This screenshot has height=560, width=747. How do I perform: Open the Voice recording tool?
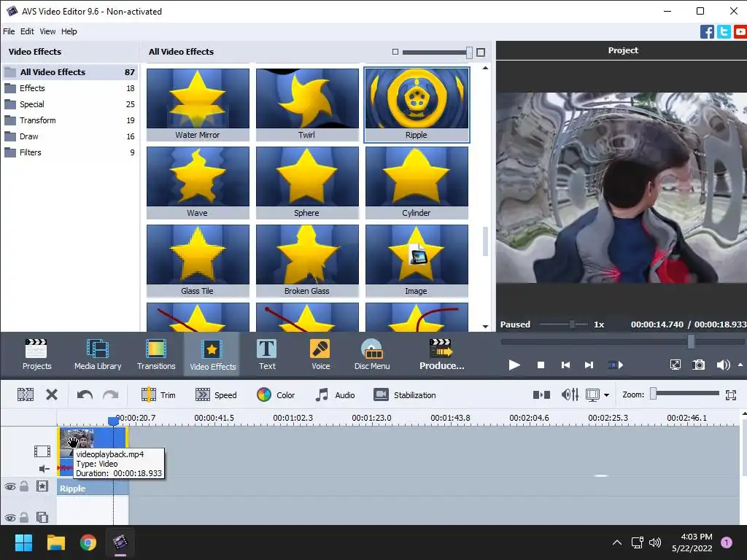pos(320,354)
